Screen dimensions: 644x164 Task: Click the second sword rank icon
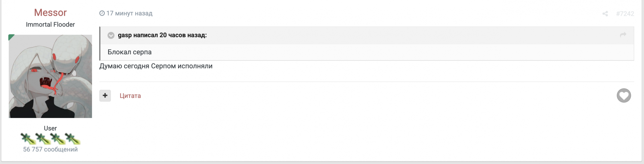coord(43,139)
